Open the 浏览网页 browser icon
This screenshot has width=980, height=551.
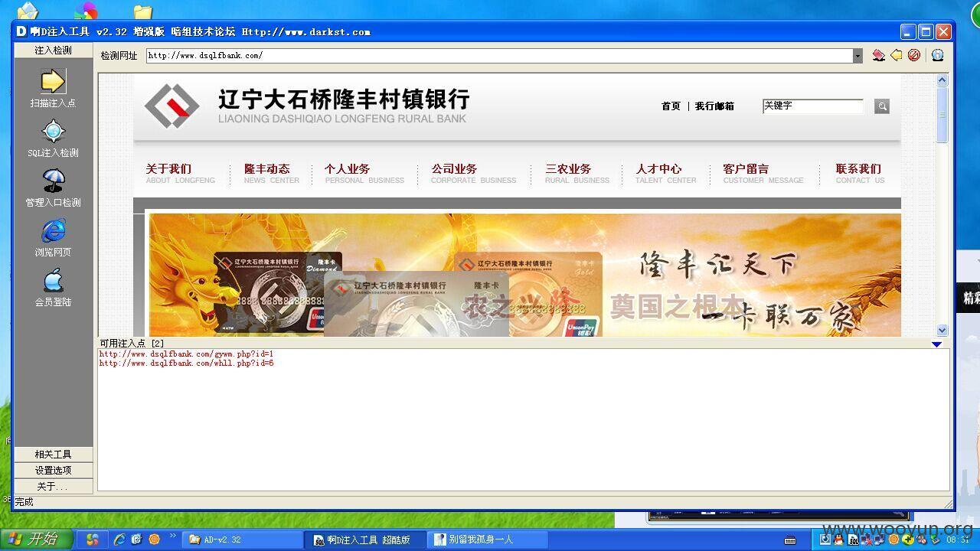point(53,231)
